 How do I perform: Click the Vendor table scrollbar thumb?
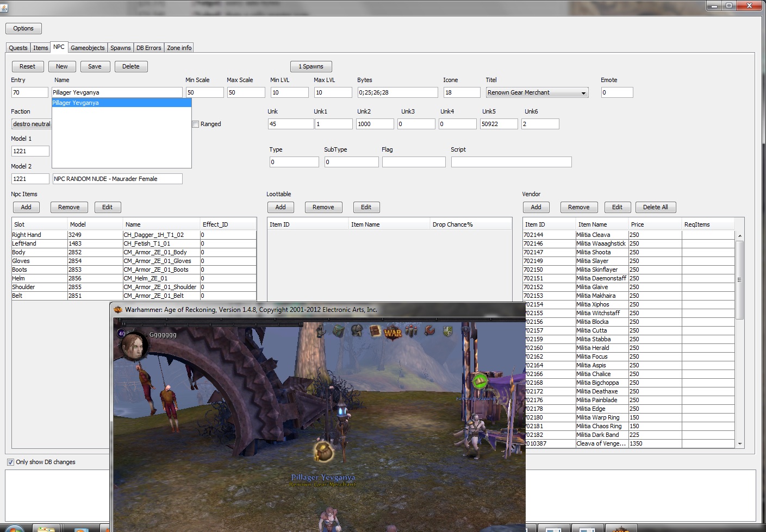tap(739, 280)
